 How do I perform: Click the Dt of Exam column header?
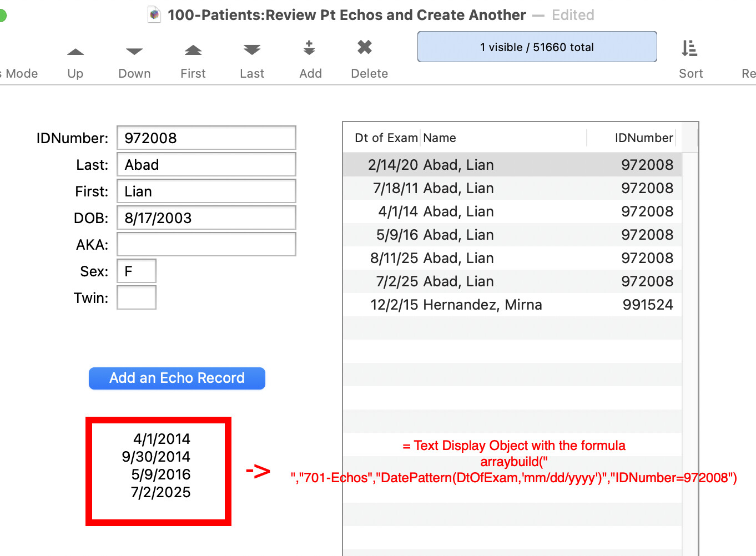point(386,138)
